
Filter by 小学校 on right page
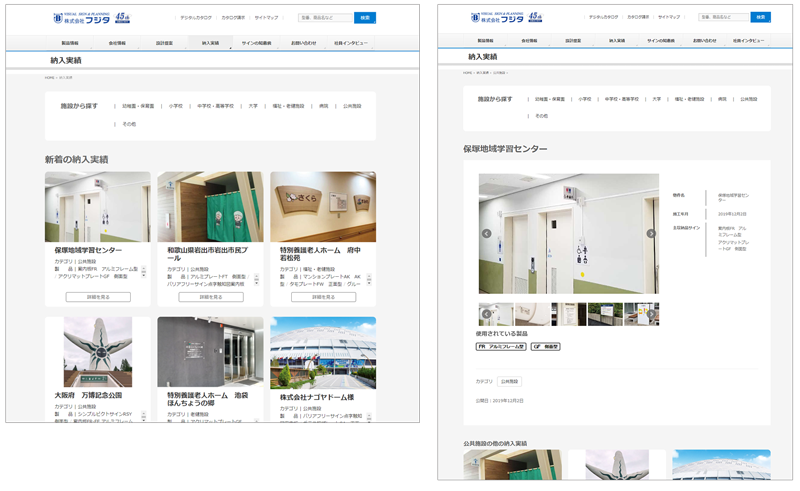tap(585, 99)
